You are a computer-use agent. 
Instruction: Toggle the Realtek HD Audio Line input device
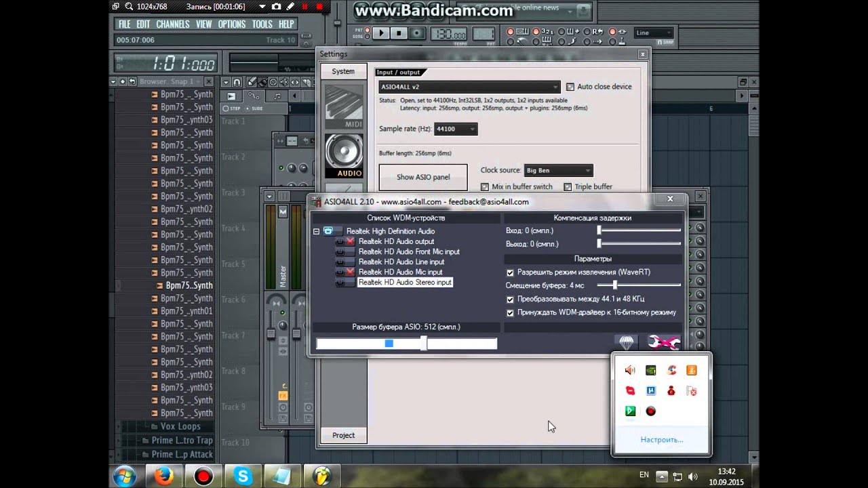345,262
